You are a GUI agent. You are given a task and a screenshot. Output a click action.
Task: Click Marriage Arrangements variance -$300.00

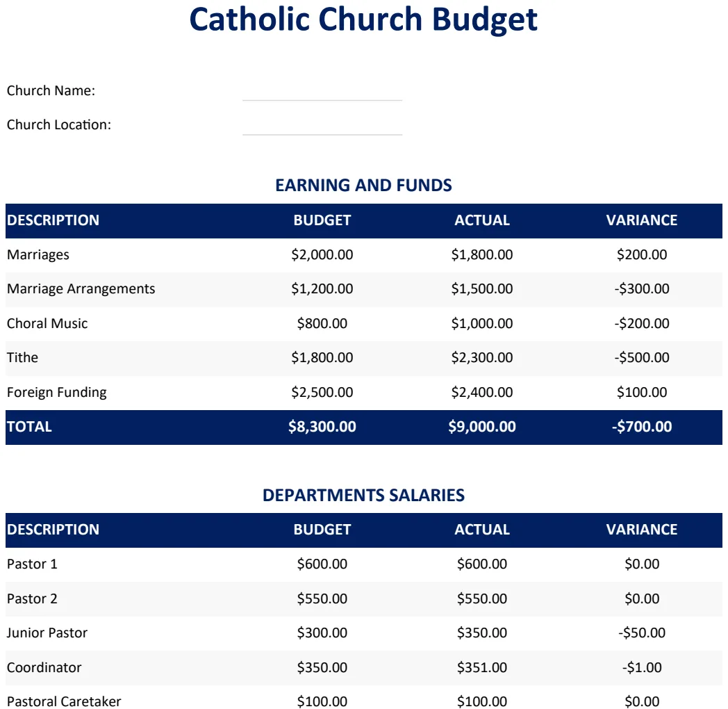pos(642,289)
